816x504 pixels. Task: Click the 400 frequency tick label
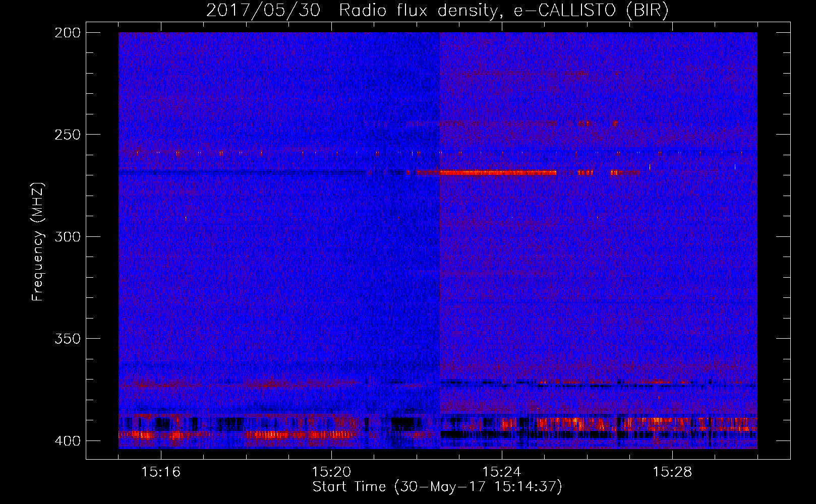point(67,440)
